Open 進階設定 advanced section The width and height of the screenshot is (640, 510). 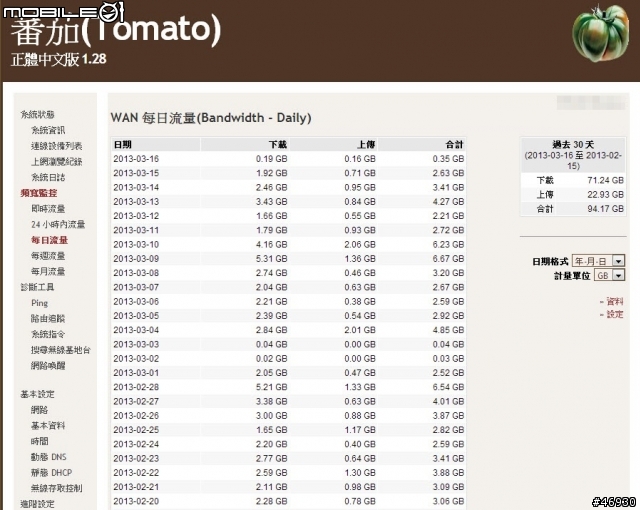[x=37, y=504]
